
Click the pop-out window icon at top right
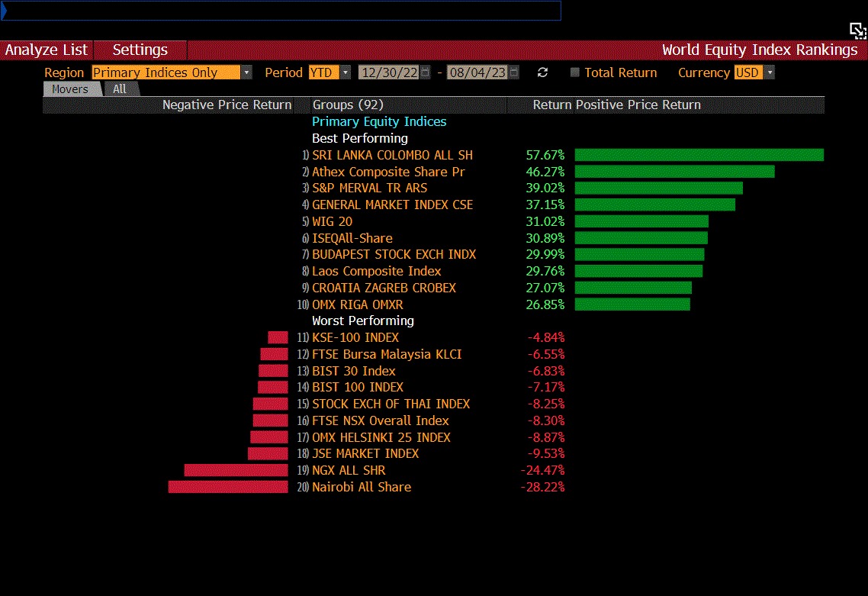coord(858,31)
